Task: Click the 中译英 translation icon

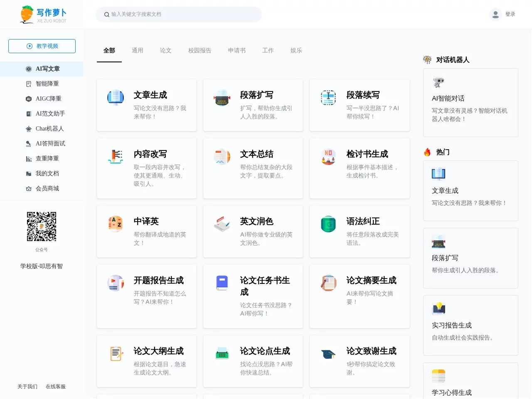Action: tap(116, 224)
